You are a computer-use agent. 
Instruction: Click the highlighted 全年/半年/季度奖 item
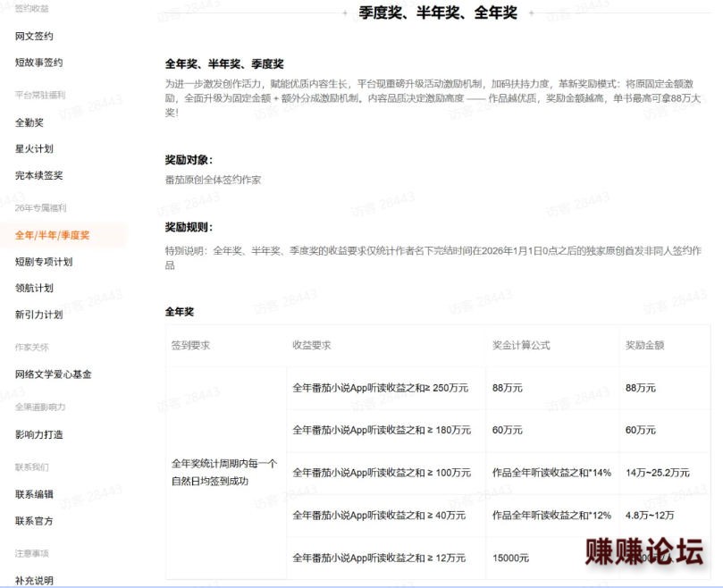52,235
